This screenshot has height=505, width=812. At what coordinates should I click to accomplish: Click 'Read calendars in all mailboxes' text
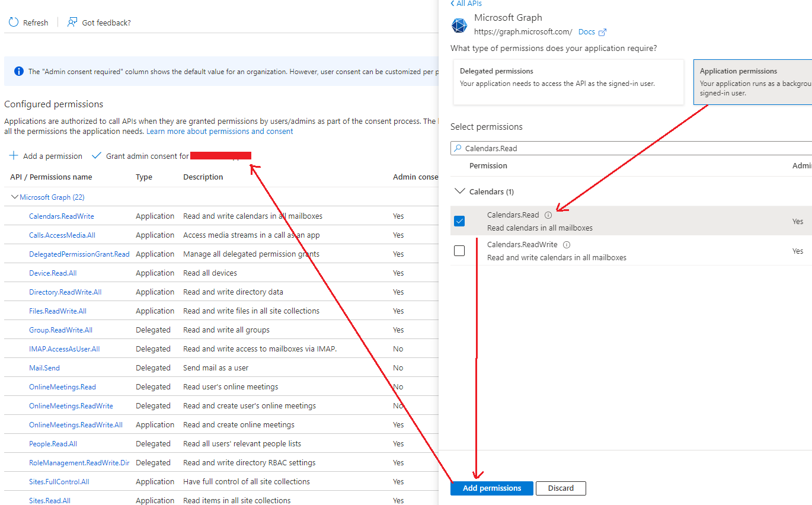(x=540, y=228)
